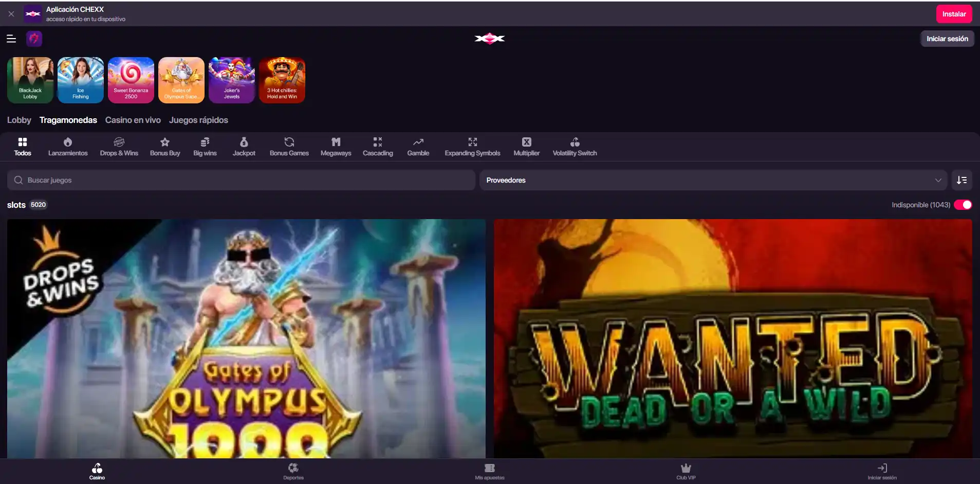Screen dimensions: 980x484
Task: Install the CHEXX application
Action: pos(954,14)
